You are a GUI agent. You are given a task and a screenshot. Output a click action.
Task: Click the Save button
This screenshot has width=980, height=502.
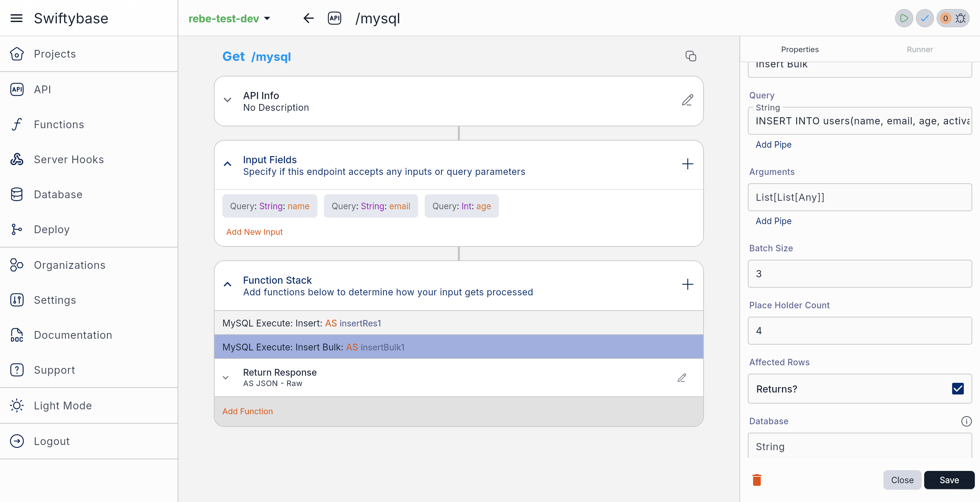point(949,480)
